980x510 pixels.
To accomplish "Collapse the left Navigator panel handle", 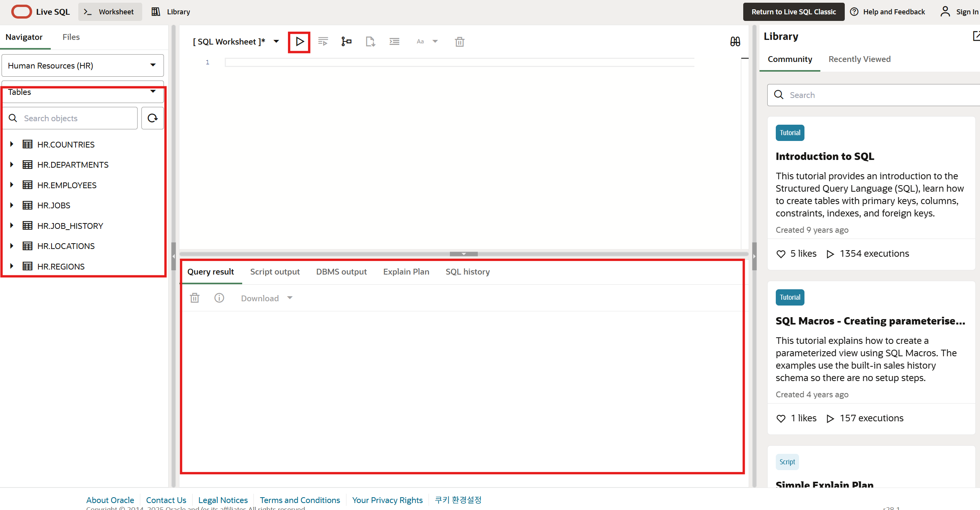I will click(x=173, y=256).
